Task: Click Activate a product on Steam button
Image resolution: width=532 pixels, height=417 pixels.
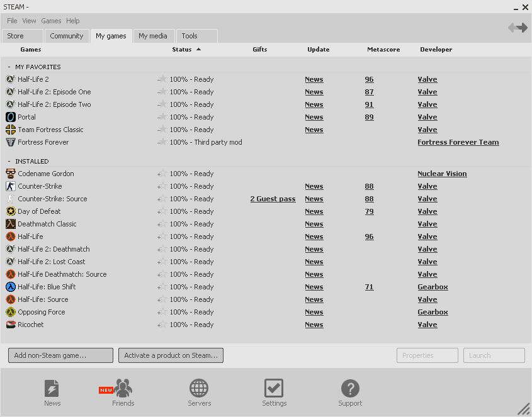Action: (171, 355)
